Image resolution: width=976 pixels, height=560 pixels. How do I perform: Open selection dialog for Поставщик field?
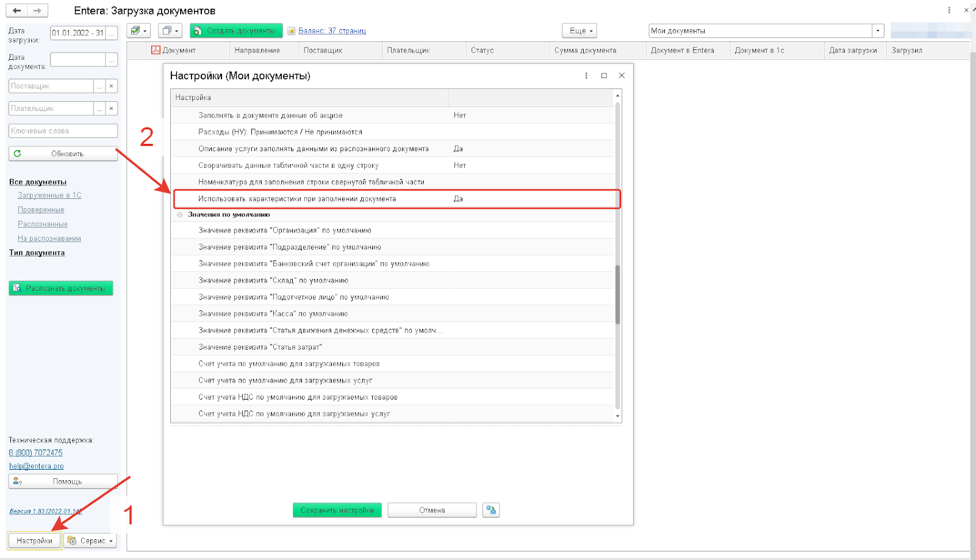(99, 86)
